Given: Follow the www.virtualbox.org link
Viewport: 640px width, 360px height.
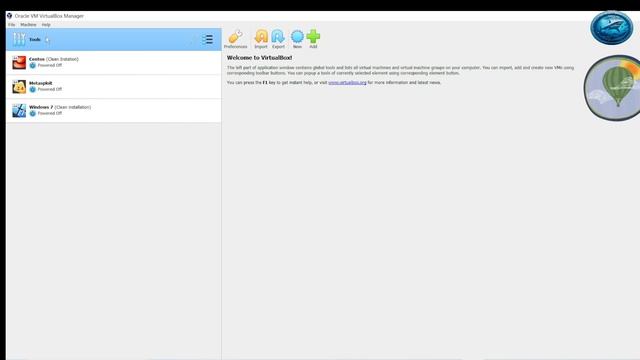Looking at the screenshot, I should pyautogui.click(x=347, y=82).
